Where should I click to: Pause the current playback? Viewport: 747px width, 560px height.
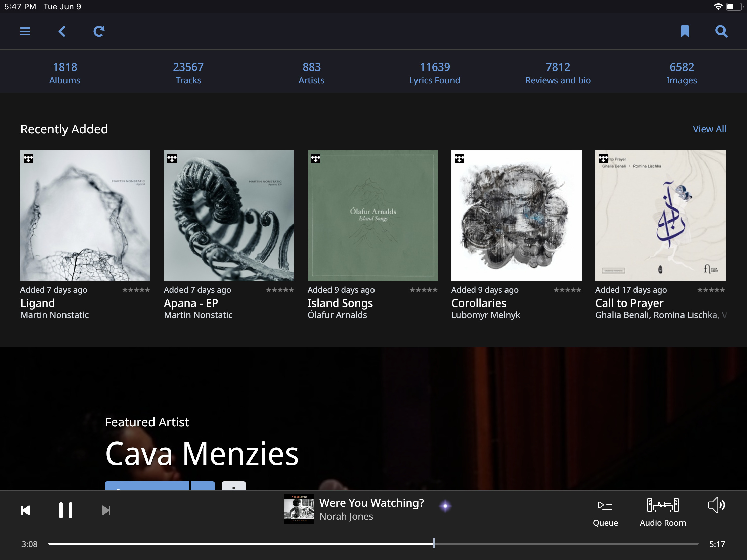coord(65,510)
